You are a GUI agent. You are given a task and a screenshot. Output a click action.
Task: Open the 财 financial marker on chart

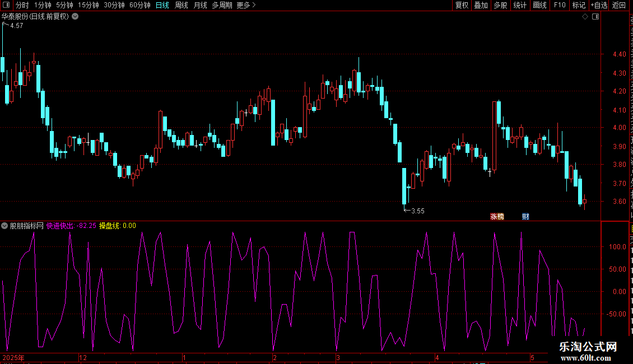pyautogui.click(x=525, y=217)
